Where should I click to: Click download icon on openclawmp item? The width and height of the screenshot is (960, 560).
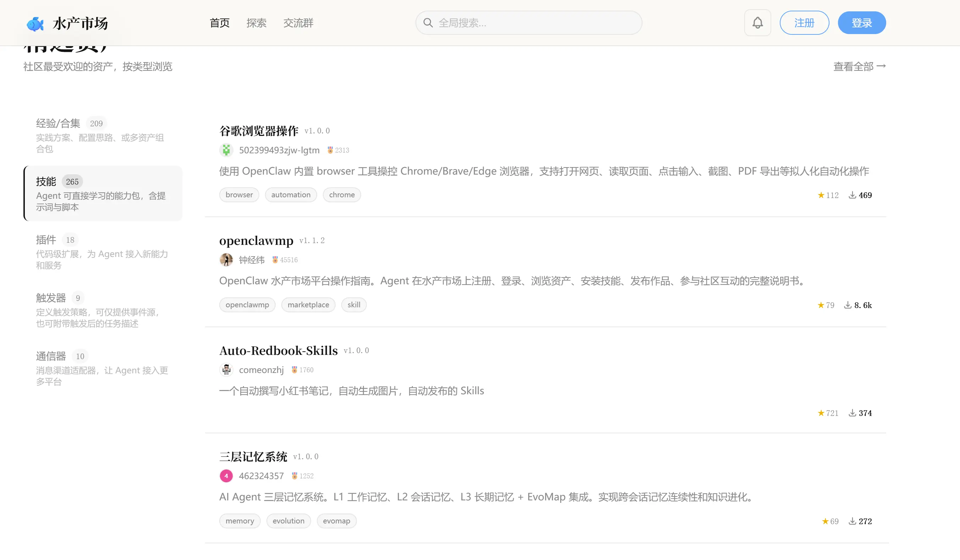848,305
